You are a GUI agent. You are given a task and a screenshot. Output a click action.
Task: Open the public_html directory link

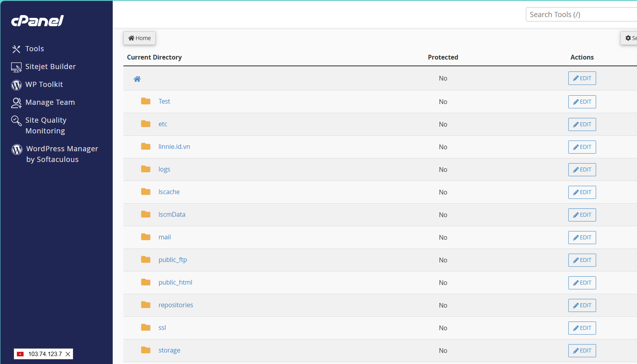pyautogui.click(x=175, y=283)
